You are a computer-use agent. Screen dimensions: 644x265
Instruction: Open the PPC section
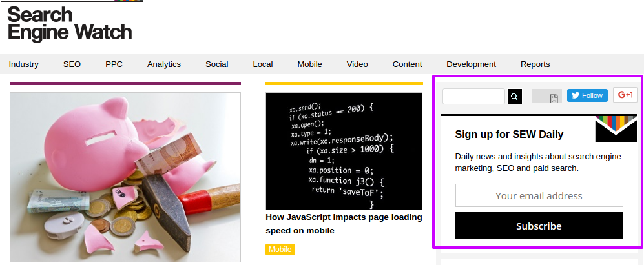click(x=114, y=64)
